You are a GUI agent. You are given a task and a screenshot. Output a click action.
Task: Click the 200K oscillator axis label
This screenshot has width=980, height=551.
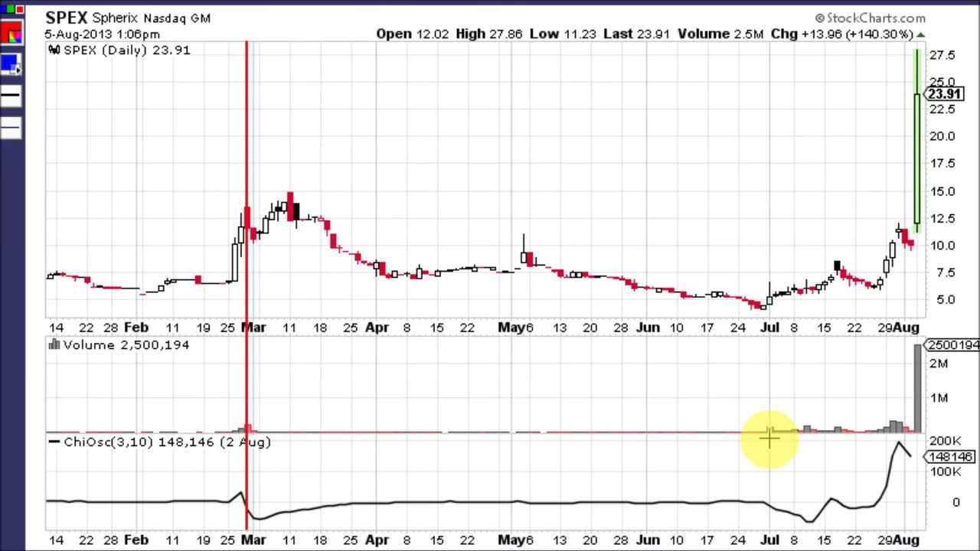tap(946, 441)
